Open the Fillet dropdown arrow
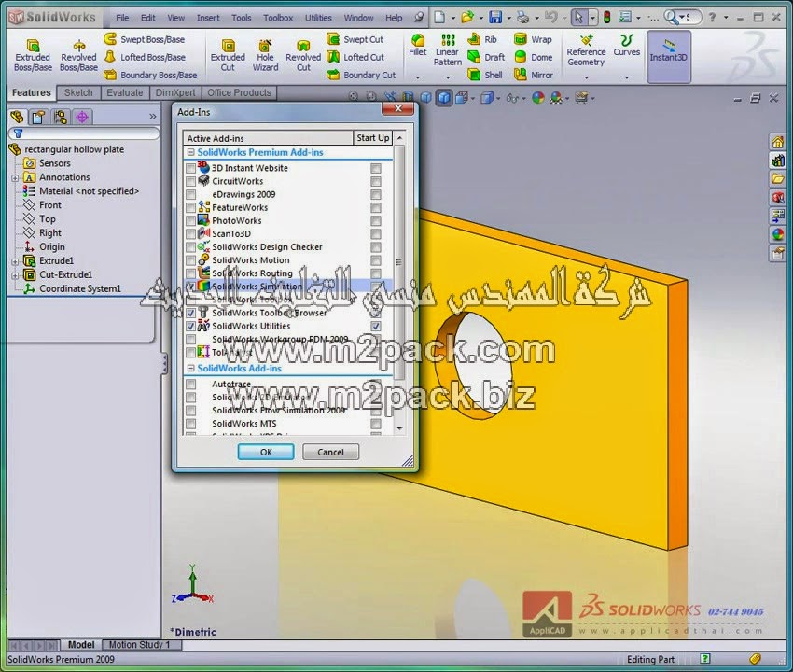 click(418, 77)
